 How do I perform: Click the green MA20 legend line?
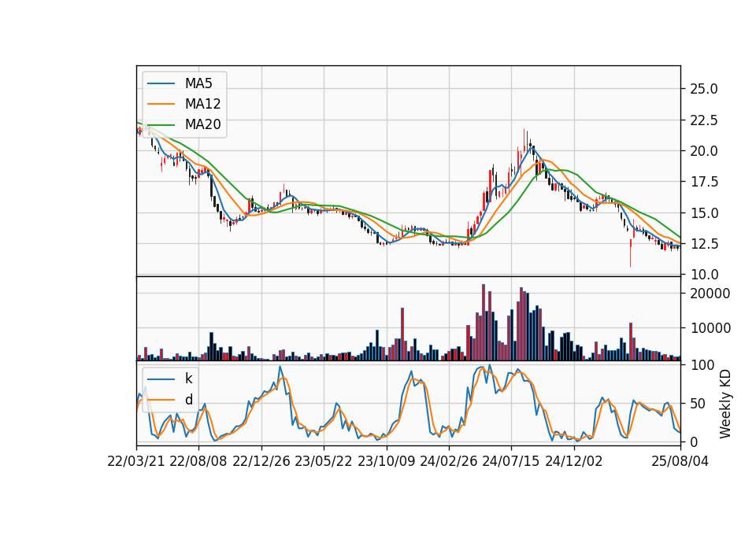point(161,124)
